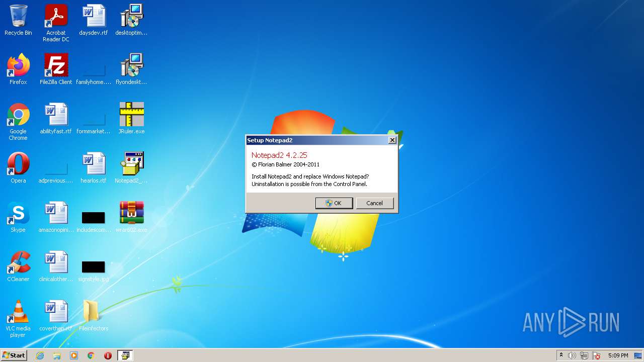The height and width of the screenshot is (362, 644).
Task: Select the Notepad2 setup executable icon
Action: tap(131, 168)
